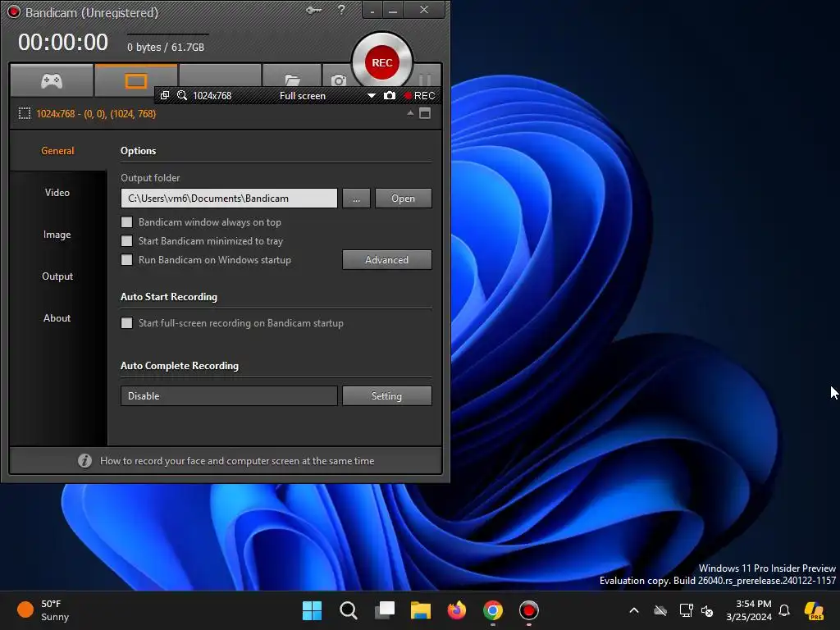This screenshot has height=630, width=840.
Task: Click the Open output folder button
Action: [404, 199]
